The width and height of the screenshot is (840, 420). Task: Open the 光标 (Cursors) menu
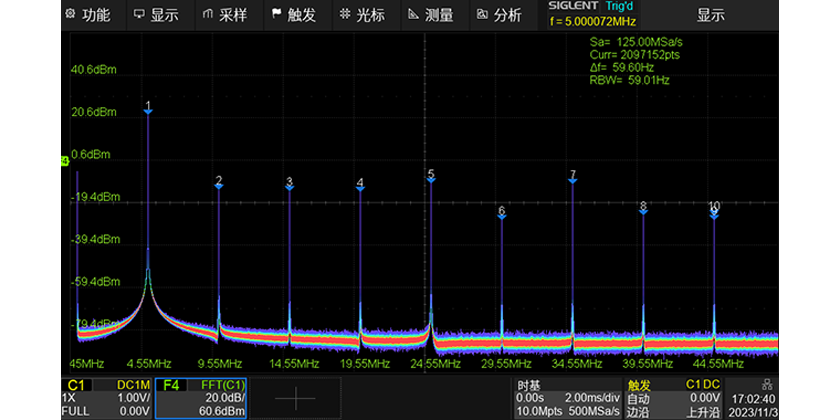click(x=361, y=15)
